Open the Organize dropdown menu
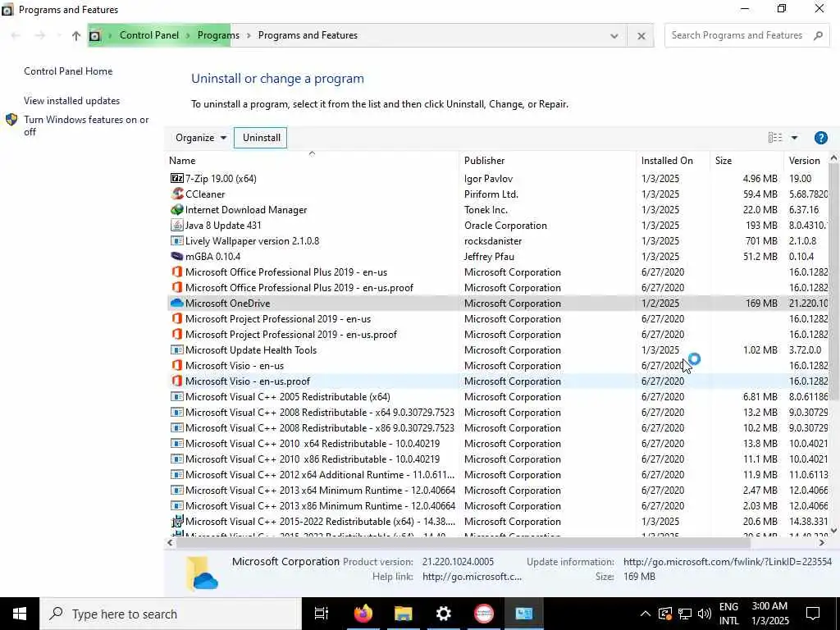The image size is (840, 630). (201, 138)
